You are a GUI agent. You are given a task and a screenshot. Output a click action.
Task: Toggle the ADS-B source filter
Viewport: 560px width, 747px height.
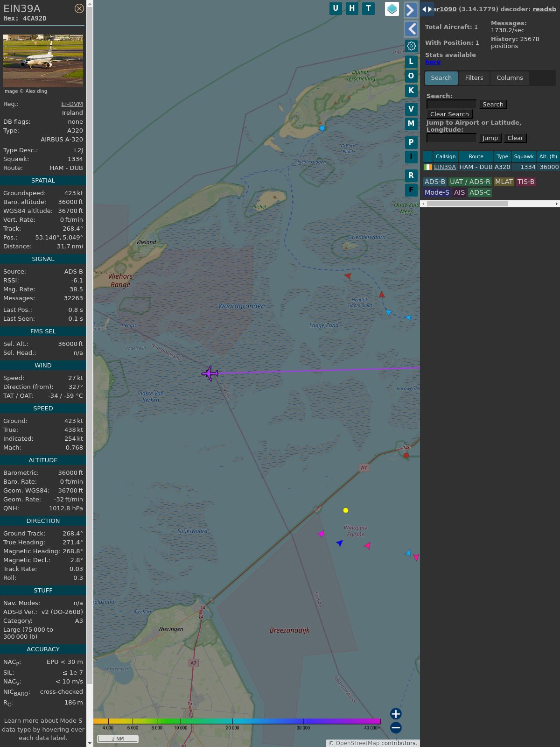(435, 182)
